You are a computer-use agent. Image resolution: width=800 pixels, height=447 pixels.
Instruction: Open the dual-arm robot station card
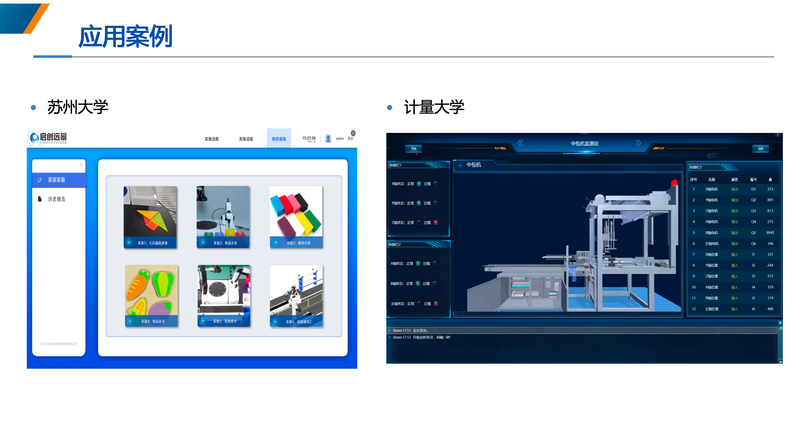pyautogui.click(x=224, y=296)
